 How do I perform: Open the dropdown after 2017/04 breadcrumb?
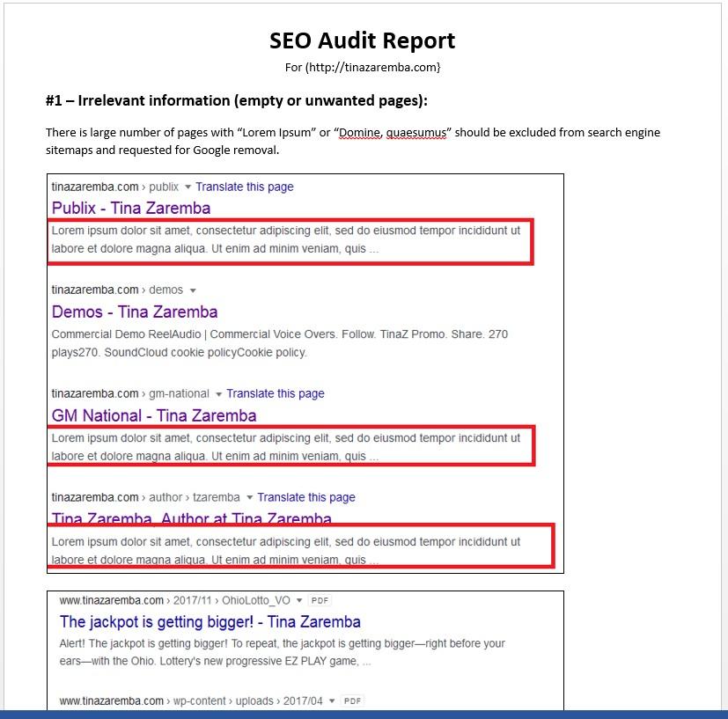point(334,701)
